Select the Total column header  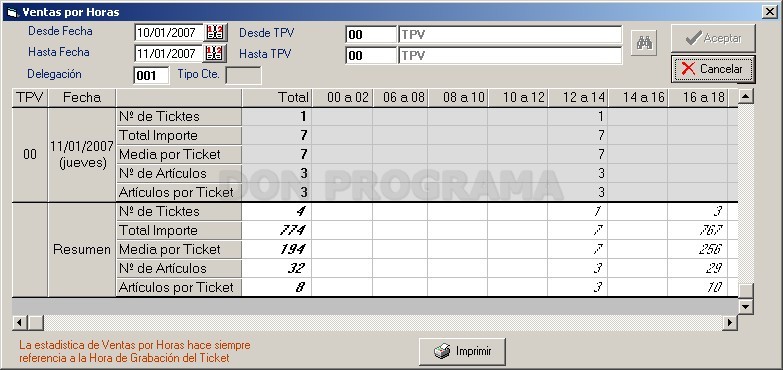coord(277,97)
